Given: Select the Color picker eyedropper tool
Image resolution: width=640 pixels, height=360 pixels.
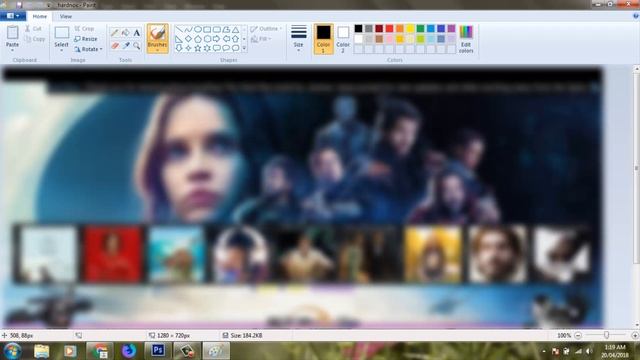Looking at the screenshot, I should click(x=126, y=45).
